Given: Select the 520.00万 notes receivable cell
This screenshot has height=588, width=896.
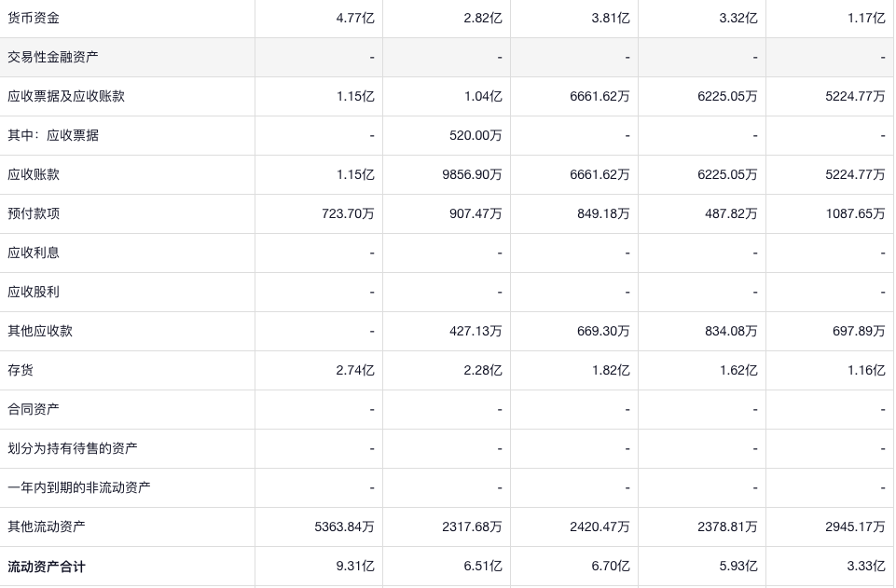Looking at the screenshot, I should (476, 135).
